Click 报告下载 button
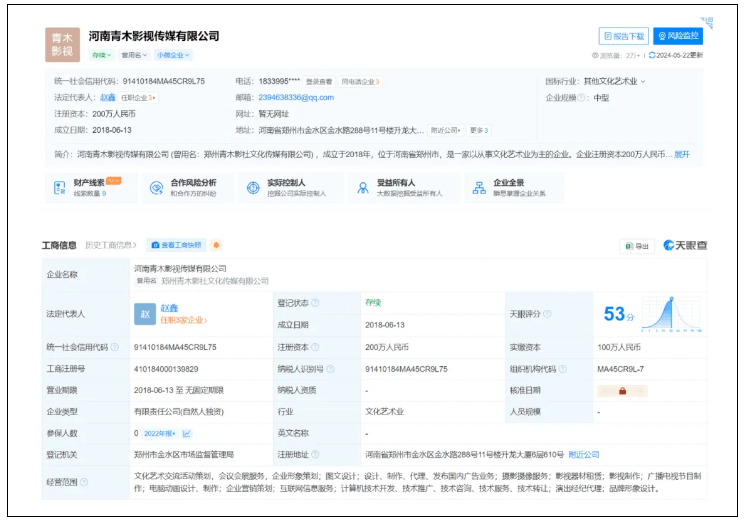 [x=624, y=36]
